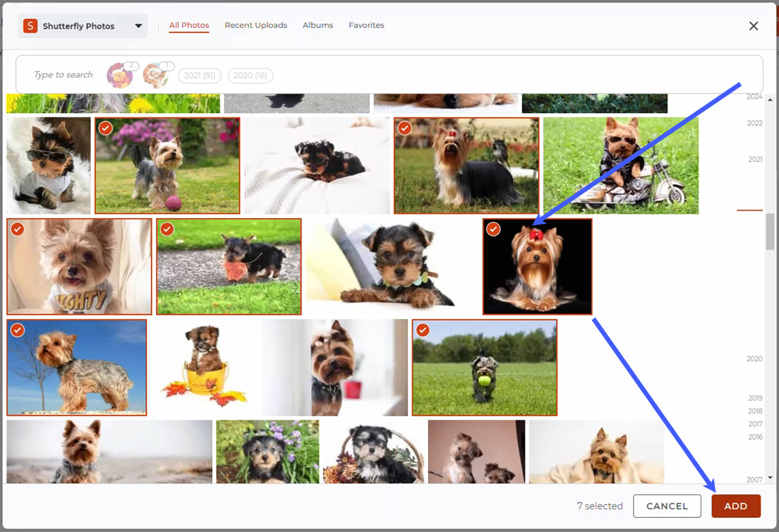Switch to the Albums tab
This screenshot has height=532, width=779.
[x=317, y=25]
